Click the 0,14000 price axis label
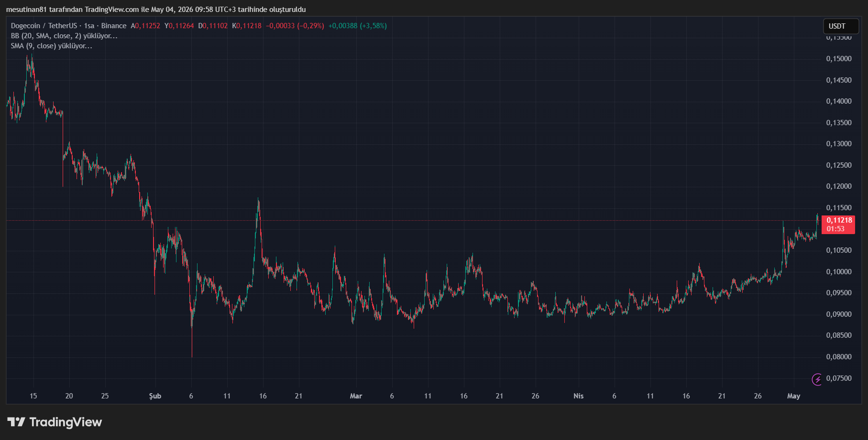This screenshot has height=440, width=868. [839, 101]
